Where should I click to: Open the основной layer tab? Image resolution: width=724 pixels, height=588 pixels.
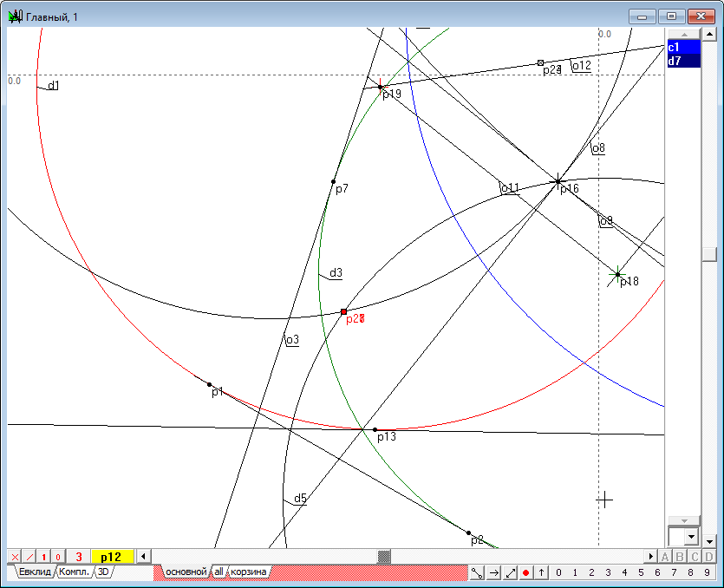(x=186, y=572)
